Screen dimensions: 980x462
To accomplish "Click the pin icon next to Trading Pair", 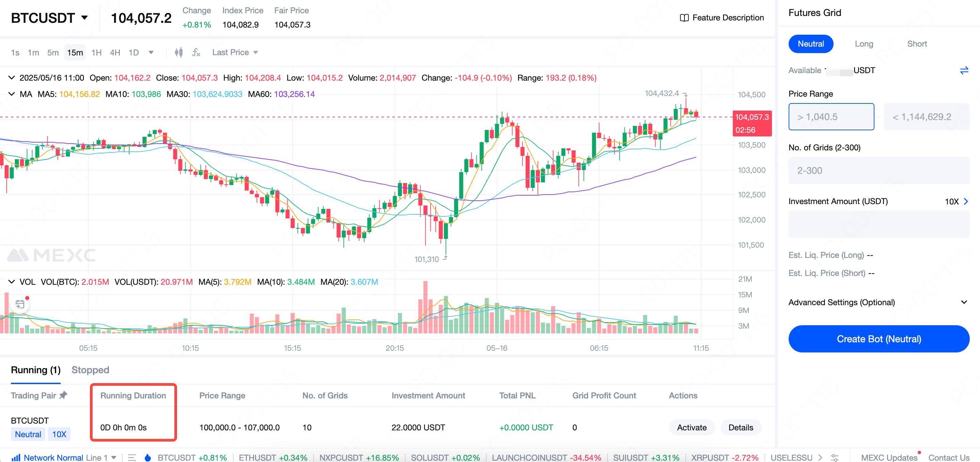I will pyautogui.click(x=64, y=395).
